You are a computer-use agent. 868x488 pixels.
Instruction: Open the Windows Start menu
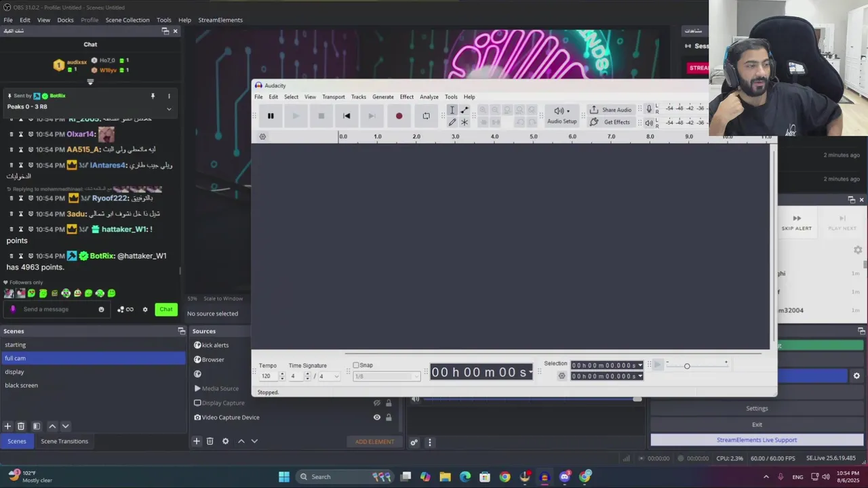(x=284, y=476)
